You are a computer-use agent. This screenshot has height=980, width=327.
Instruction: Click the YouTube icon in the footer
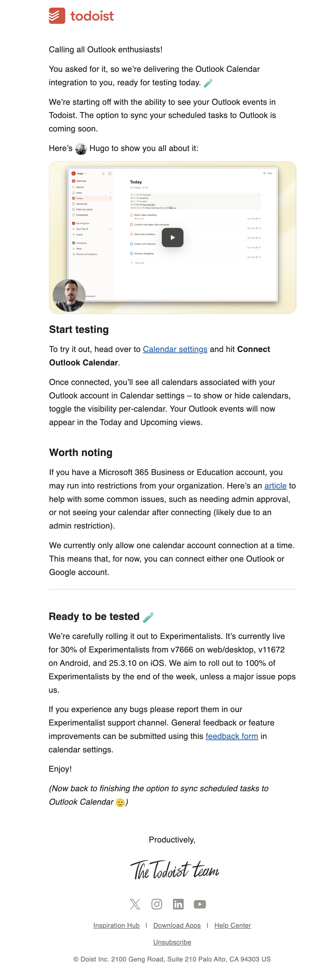click(x=200, y=904)
